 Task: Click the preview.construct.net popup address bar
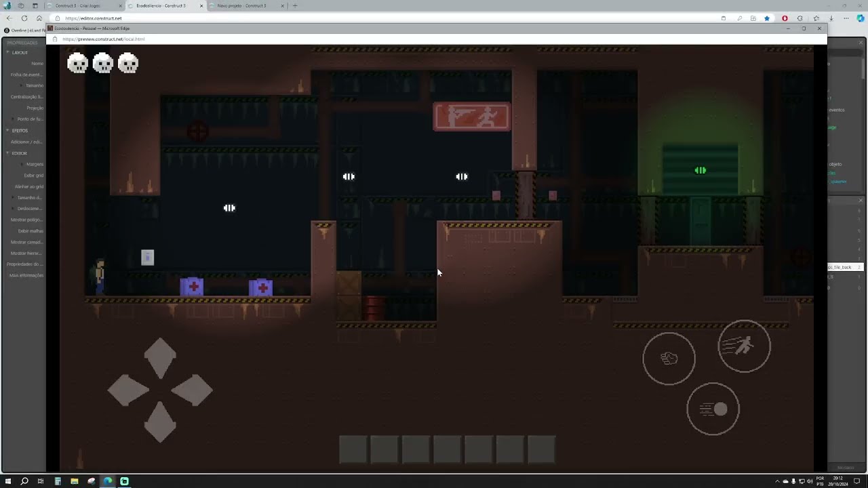coord(434,39)
